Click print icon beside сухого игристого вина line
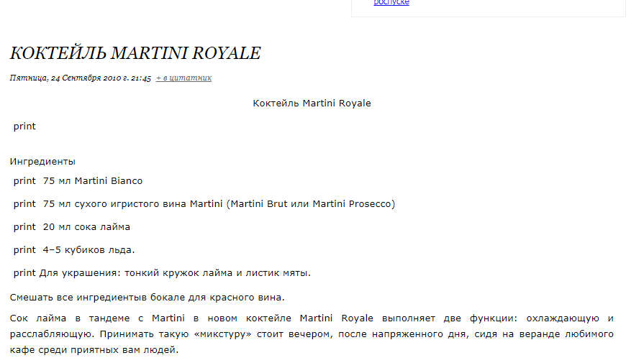 [x=24, y=204]
